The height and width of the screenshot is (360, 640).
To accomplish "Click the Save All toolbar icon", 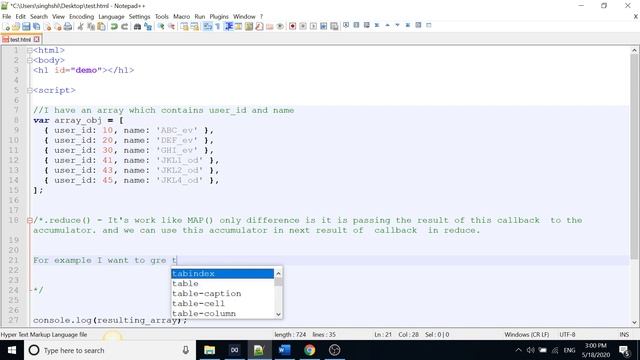I will point(36,27).
